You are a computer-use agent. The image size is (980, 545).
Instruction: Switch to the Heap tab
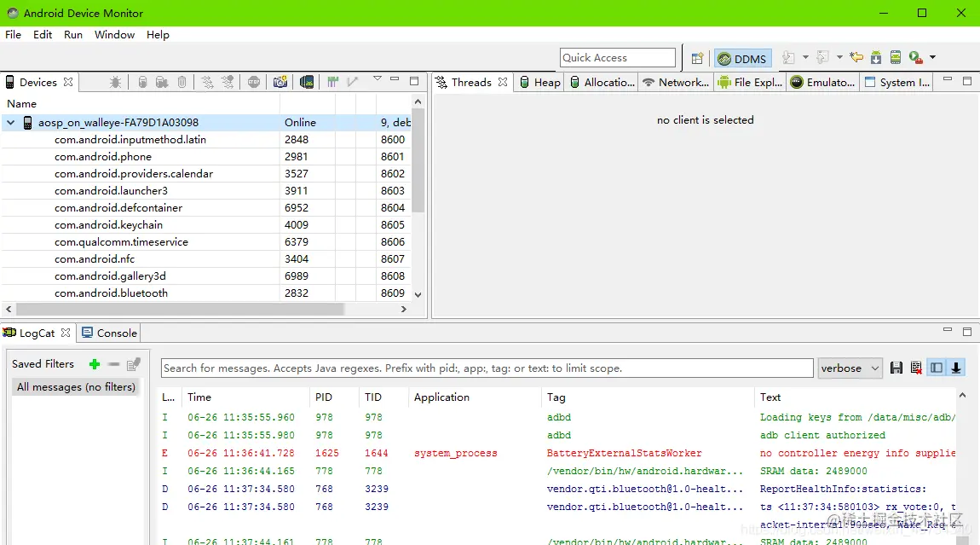[x=540, y=82]
